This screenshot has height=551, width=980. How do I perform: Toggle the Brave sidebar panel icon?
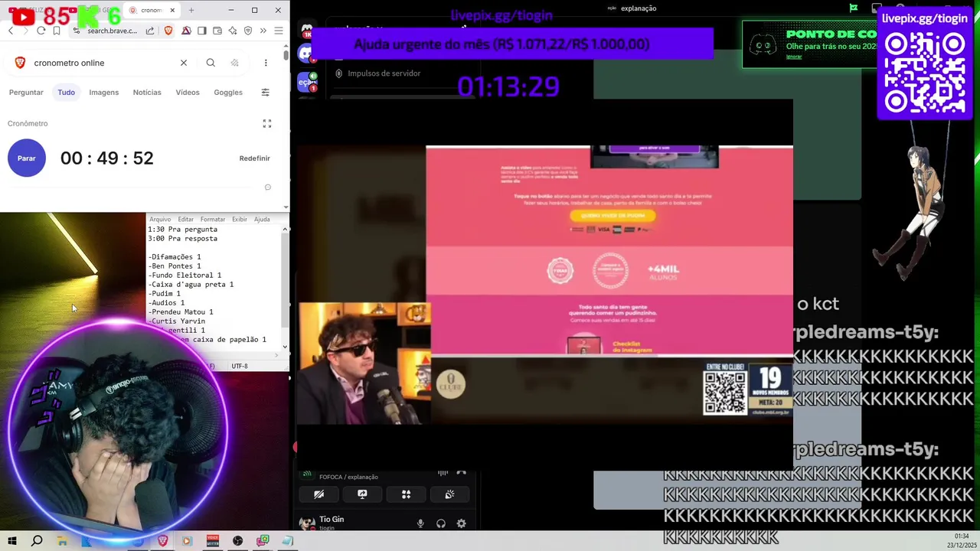201,31
